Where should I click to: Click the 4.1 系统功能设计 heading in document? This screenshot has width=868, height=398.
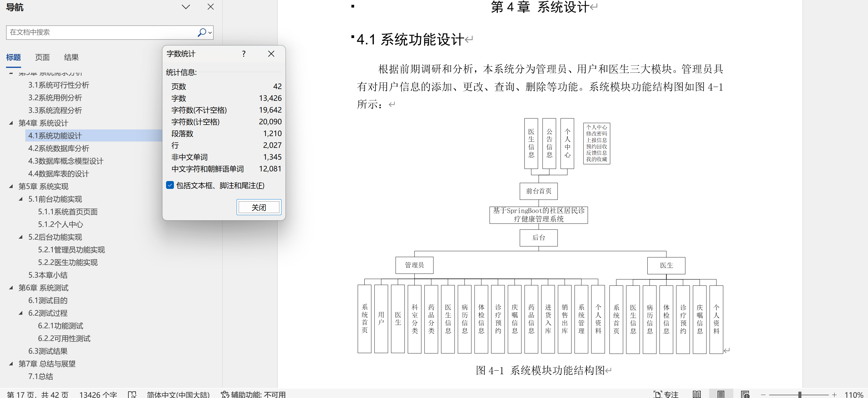coord(410,40)
